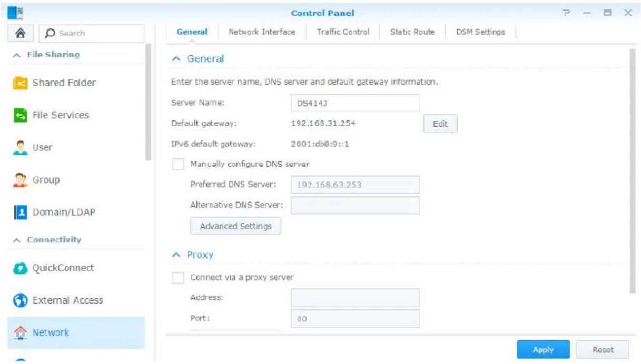The width and height of the screenshot is (641, 364).
Task: Click the Preferred DNS Server field
Action: [355, 185]
